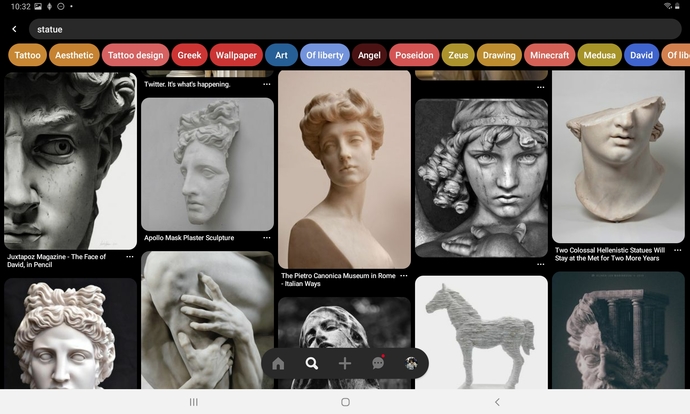
Task: Open the wifi status icon
Action: pos(668,6)
